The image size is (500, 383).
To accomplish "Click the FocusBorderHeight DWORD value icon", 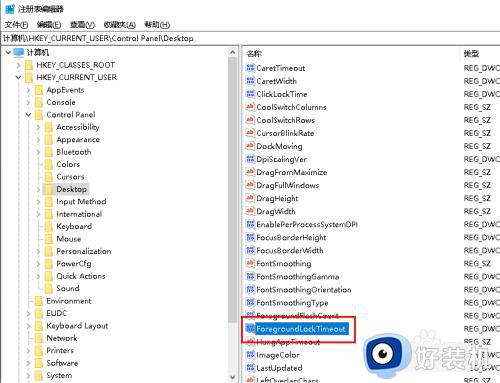I will tap(250, 237).
